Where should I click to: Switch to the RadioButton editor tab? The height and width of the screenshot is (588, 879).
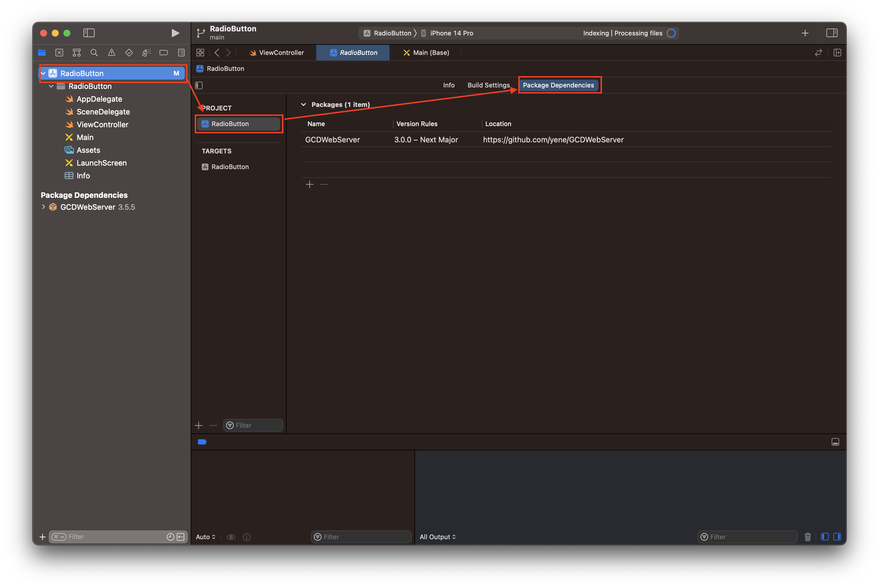(353, 53)
